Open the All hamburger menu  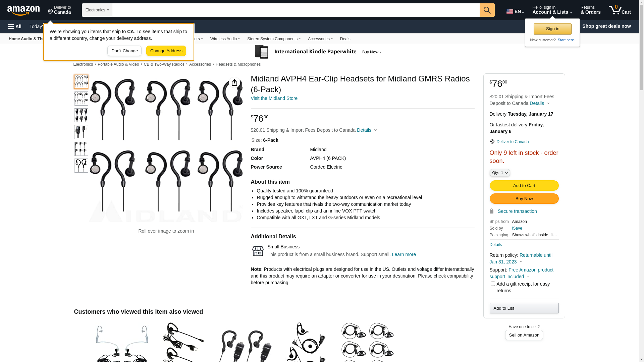[x=15, y=26]
